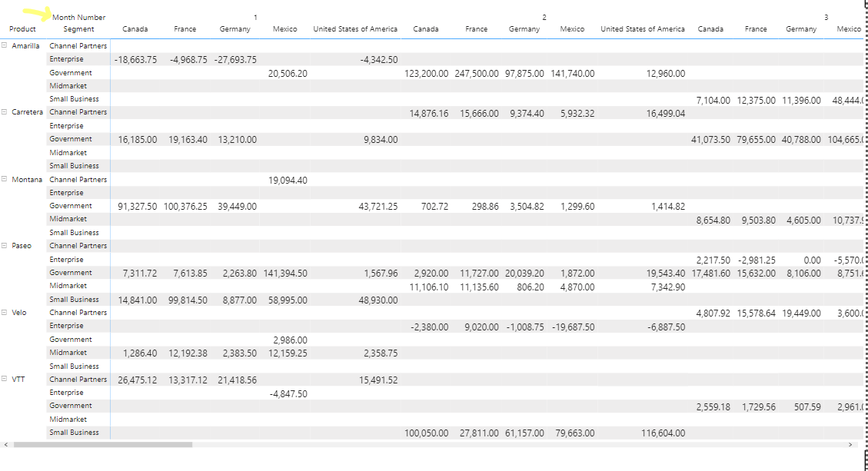
Task: Select cell value 11,135.60
Action: 479,287
